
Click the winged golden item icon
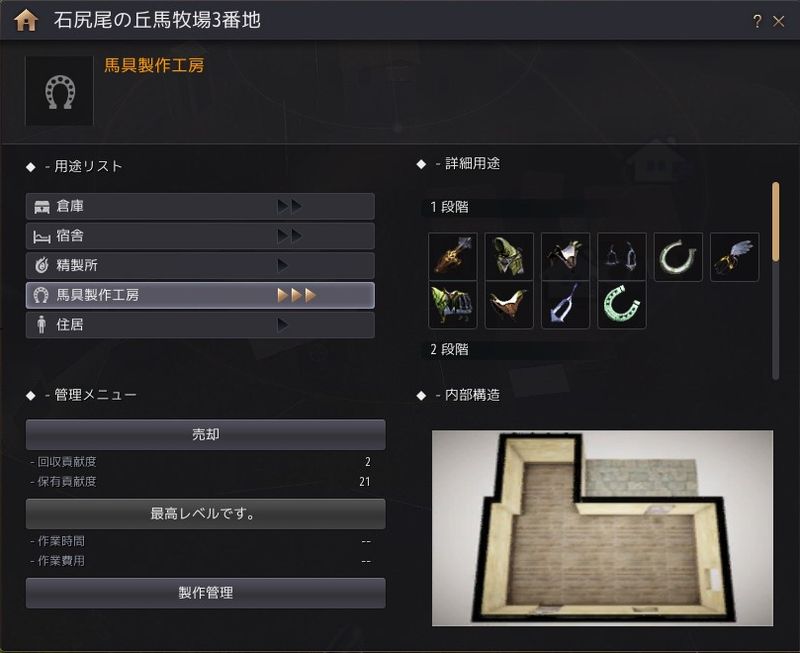pos(734,257)
